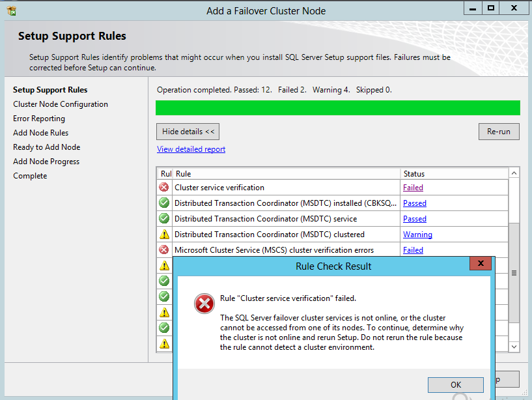Click the green completed progress bar

337,107
